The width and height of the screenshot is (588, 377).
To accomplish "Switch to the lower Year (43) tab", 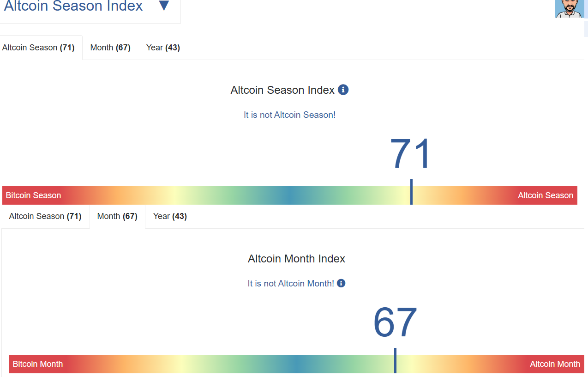I will (x=170, y=216).
